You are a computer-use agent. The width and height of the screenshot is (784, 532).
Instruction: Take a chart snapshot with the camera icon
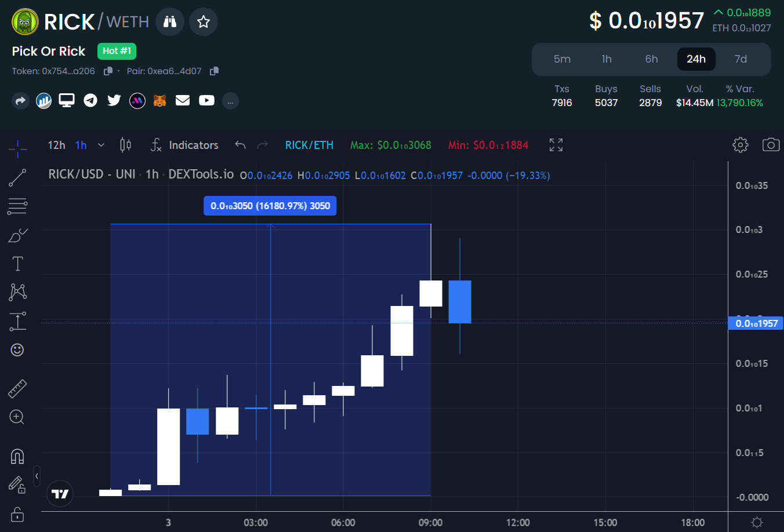[771, 145]
